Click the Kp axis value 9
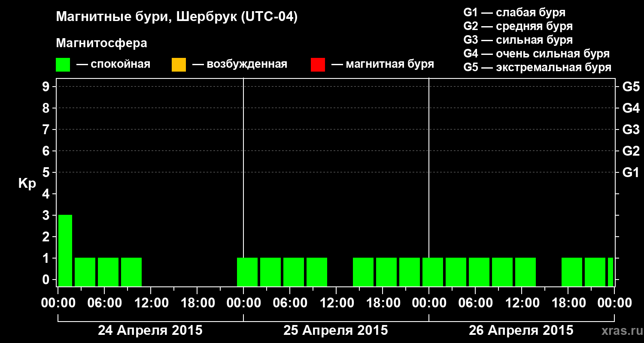The image size is (644, 343). [x=46, y=87]
